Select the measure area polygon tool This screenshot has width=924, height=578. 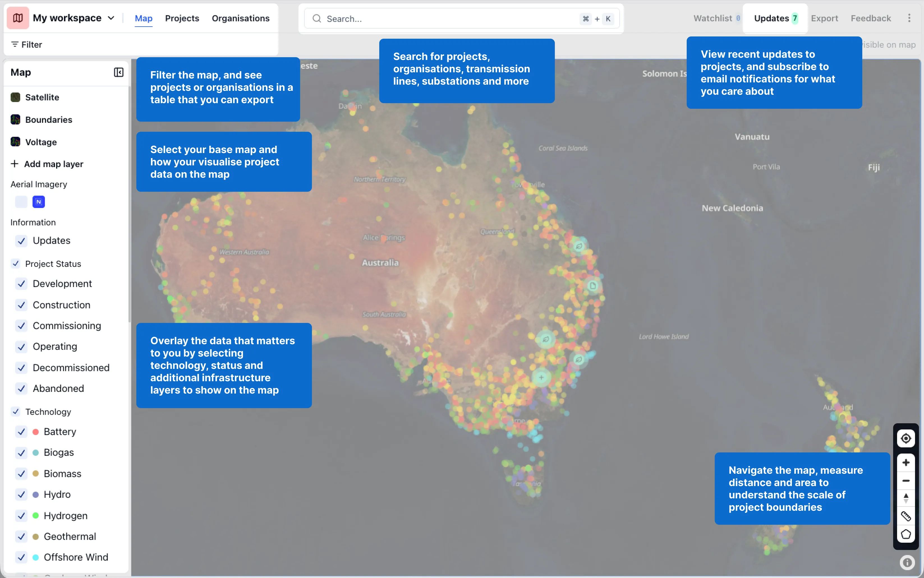(x=906, y=535)
